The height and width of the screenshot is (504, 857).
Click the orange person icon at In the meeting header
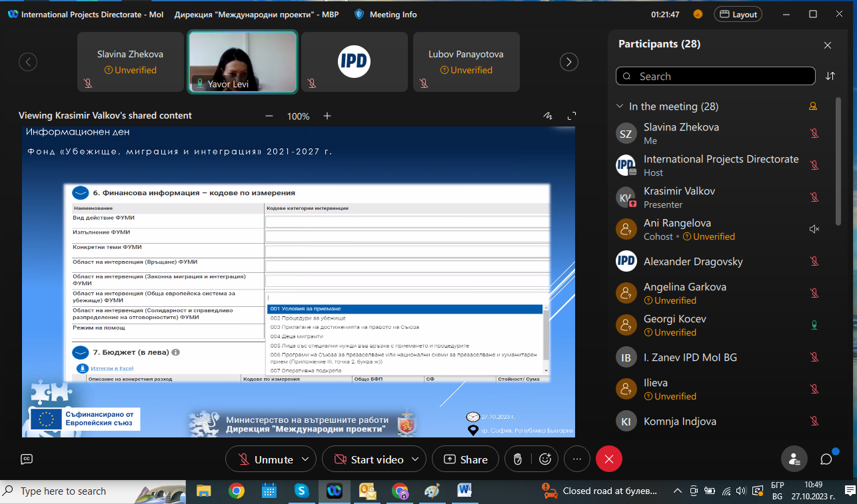(x=812, y=106)
